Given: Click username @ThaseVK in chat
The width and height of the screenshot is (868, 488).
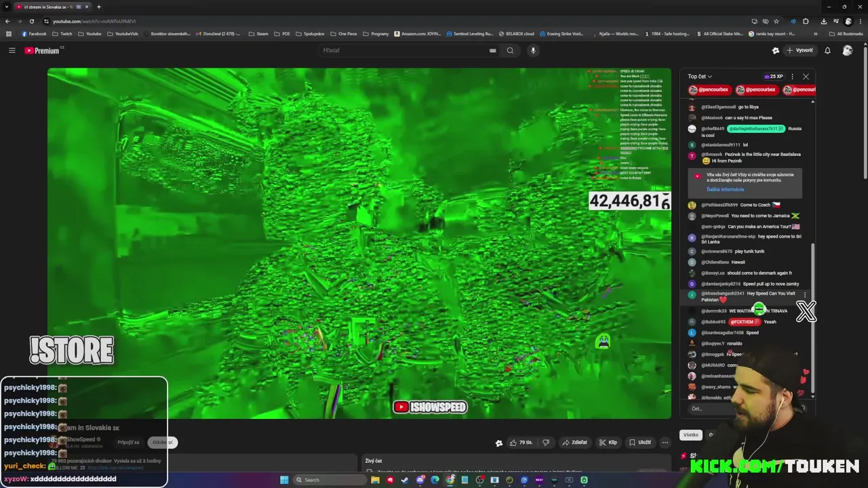Looking at the screenshot, I should (712, 155).
